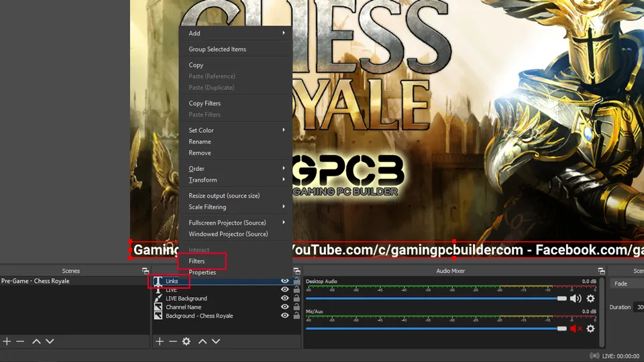Adjust the Desktop Audio volume slider

[436, 298]
